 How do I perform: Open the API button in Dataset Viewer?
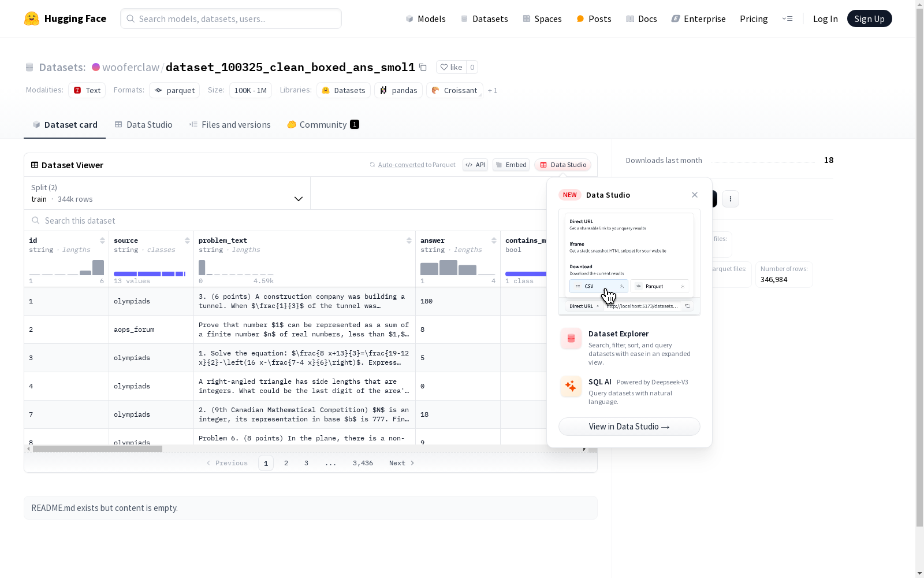coord(475,165)
